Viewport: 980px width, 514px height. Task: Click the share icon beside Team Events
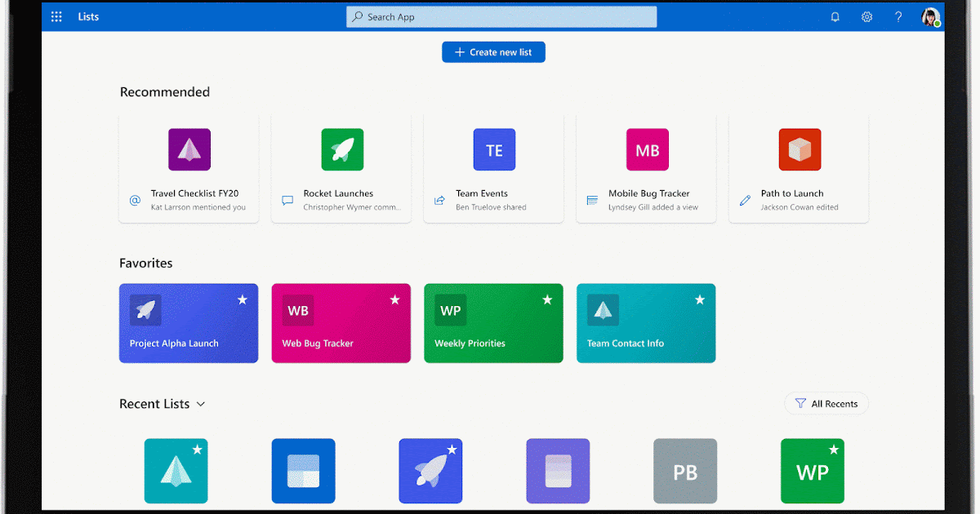pyautogui.click(x=439, y=200)
